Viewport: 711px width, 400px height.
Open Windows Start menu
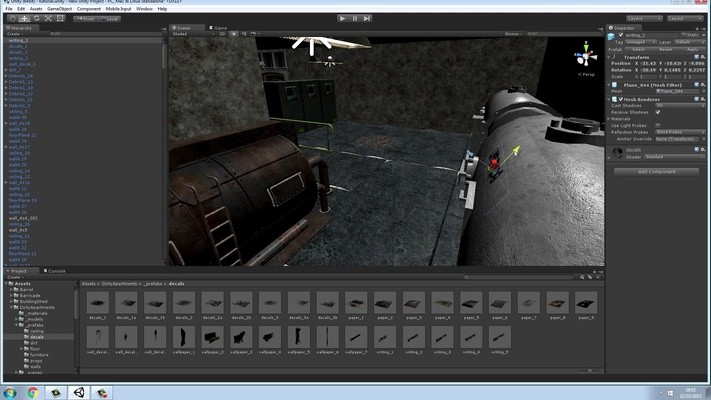[10, 393]
